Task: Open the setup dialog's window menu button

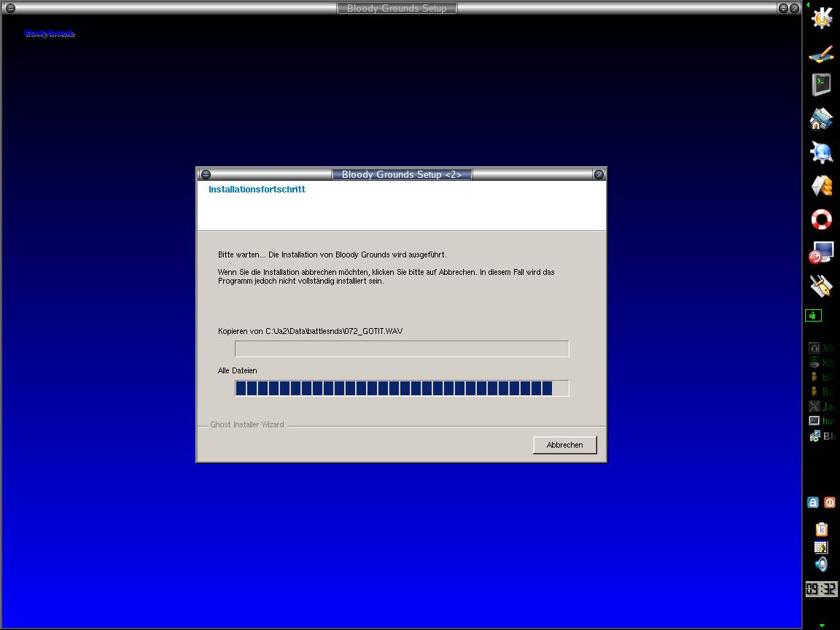Action: point(206,174)
